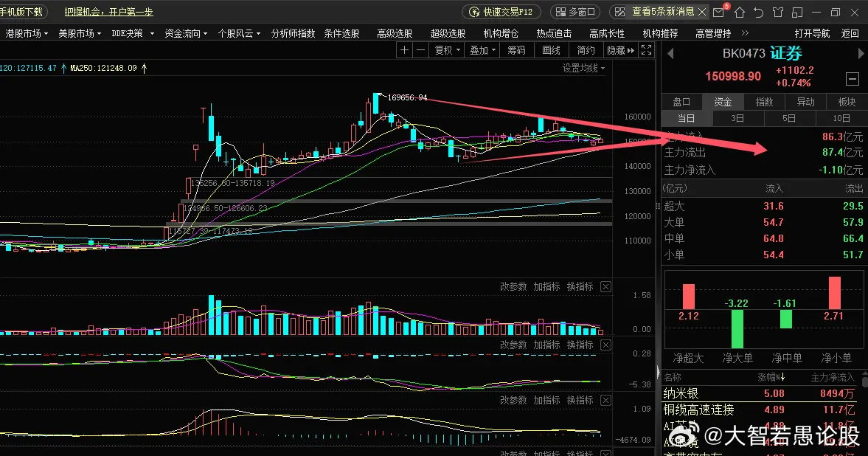This screenshot has height=456, width=868.
Task: Click the 169656.94 peak candlestick
Action: [376, 103]
